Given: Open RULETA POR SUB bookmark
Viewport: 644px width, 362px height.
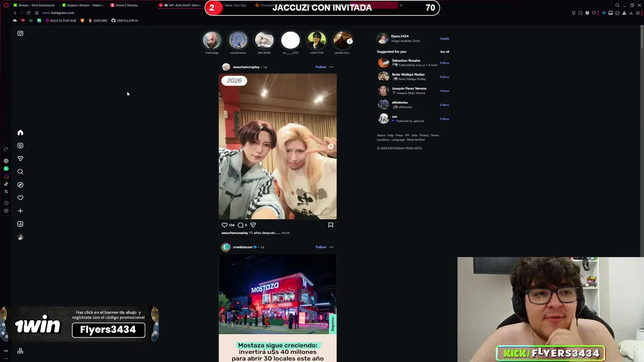Looking at the screenshot, I should point(60,21).
